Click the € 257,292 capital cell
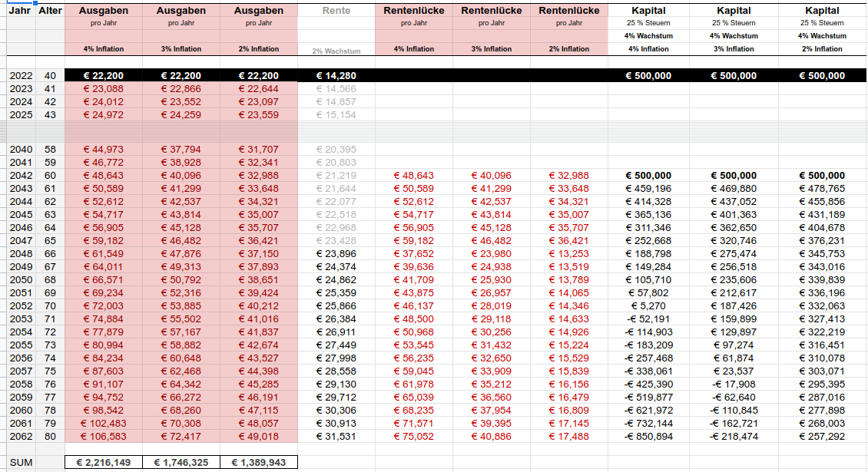The height and width of the screenshot is (472, 868). [x=822, y=437]
